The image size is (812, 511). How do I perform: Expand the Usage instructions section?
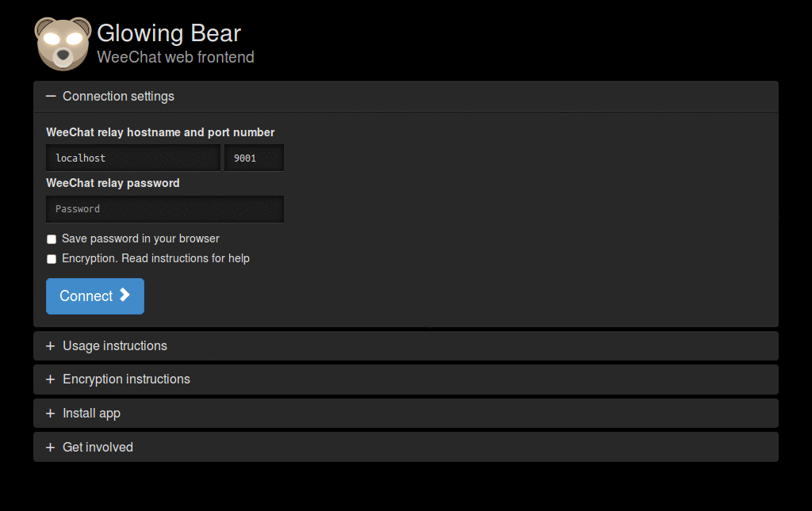pyautogui.click(x=115, y=345)
